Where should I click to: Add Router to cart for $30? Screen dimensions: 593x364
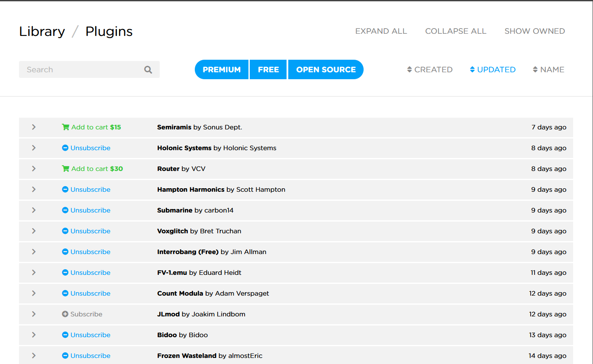tap(92, 169)
